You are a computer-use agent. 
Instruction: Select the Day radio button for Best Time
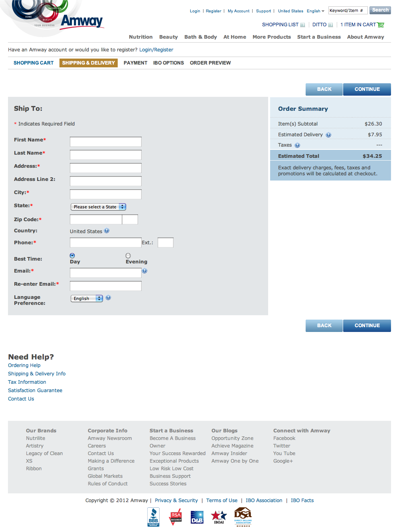click(72, 255)
